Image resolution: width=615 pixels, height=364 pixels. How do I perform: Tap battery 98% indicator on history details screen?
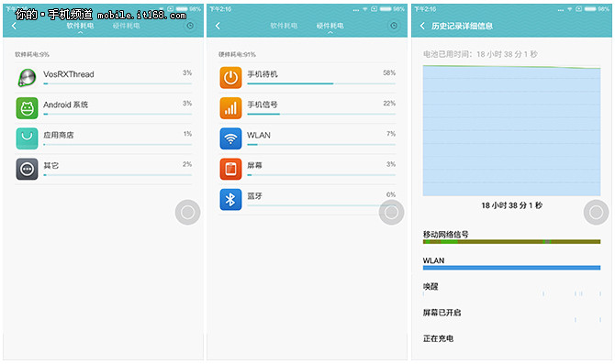coord(597,9)
